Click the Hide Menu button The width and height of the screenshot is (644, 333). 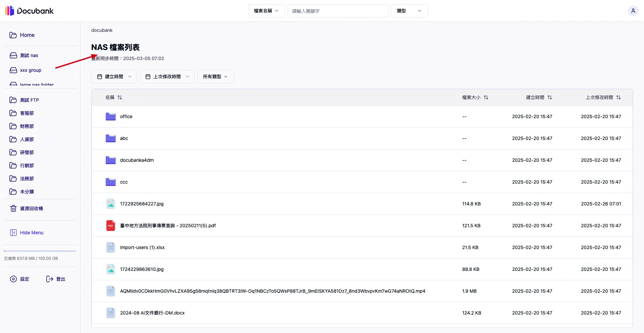[x=27, y=232]
